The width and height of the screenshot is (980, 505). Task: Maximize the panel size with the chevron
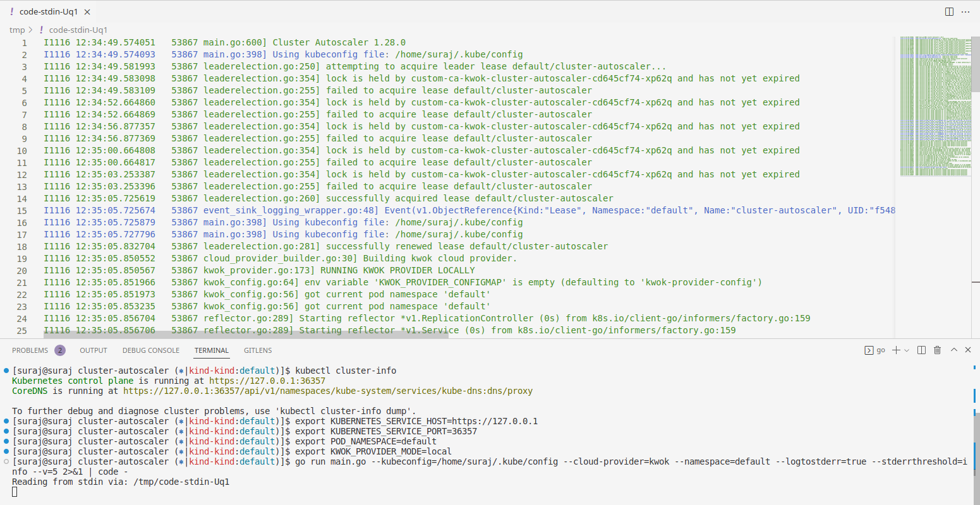pyautogui.click(x=954, y=350)
